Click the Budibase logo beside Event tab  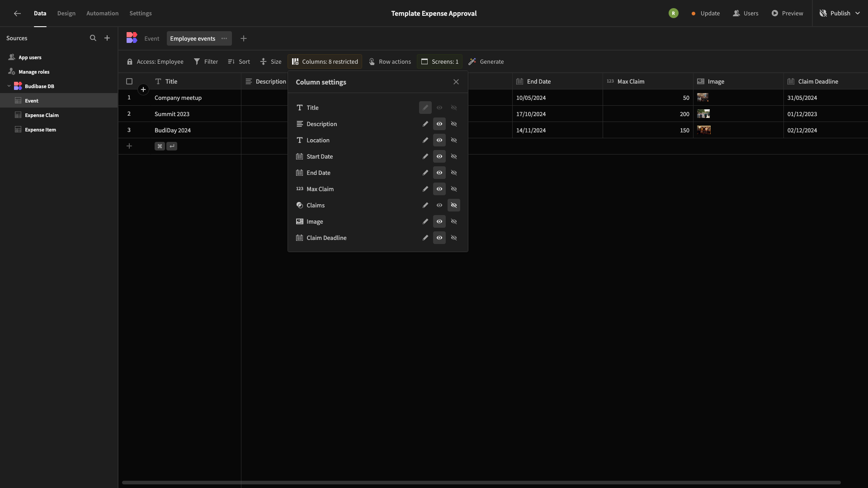(x=132, y=38)
